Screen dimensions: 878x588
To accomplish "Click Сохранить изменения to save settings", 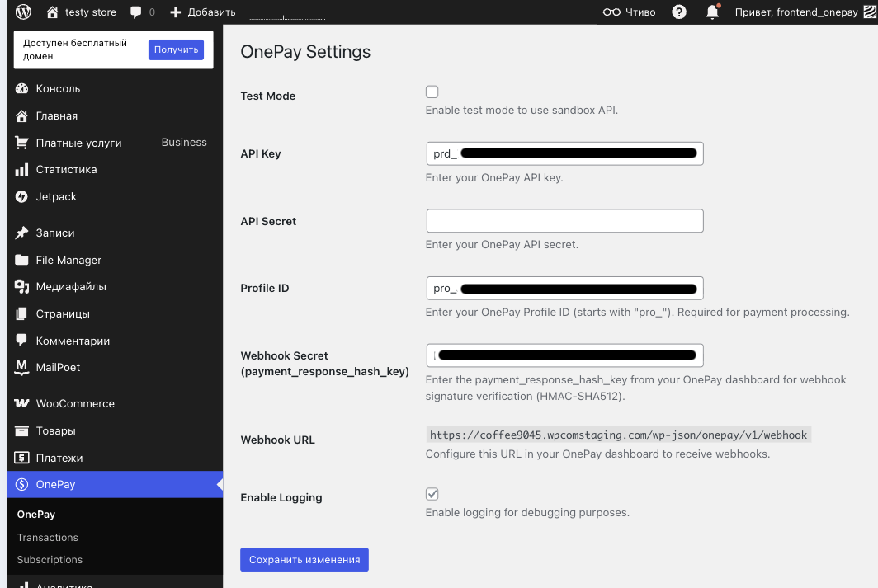I will (304, 559).
